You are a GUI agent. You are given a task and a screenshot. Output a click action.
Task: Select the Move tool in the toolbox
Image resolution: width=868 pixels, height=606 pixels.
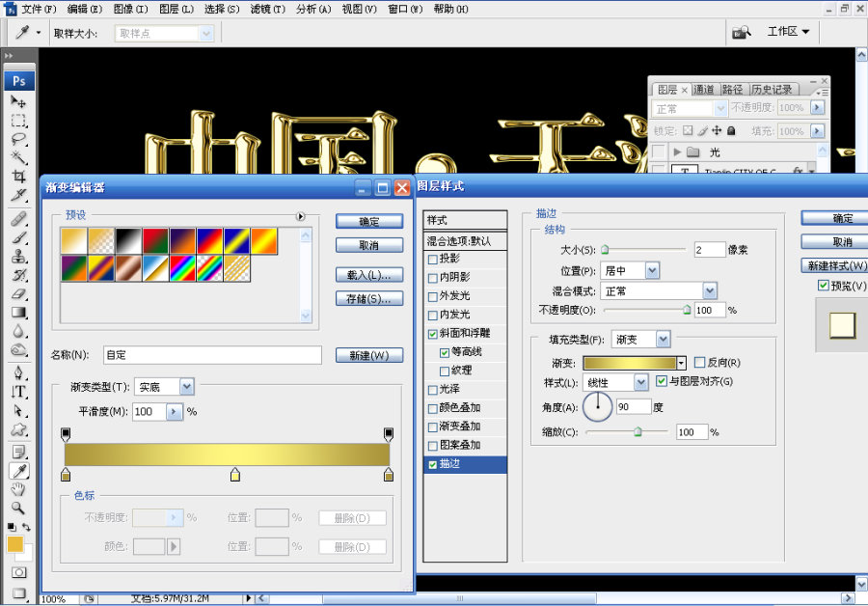point(18,101)
